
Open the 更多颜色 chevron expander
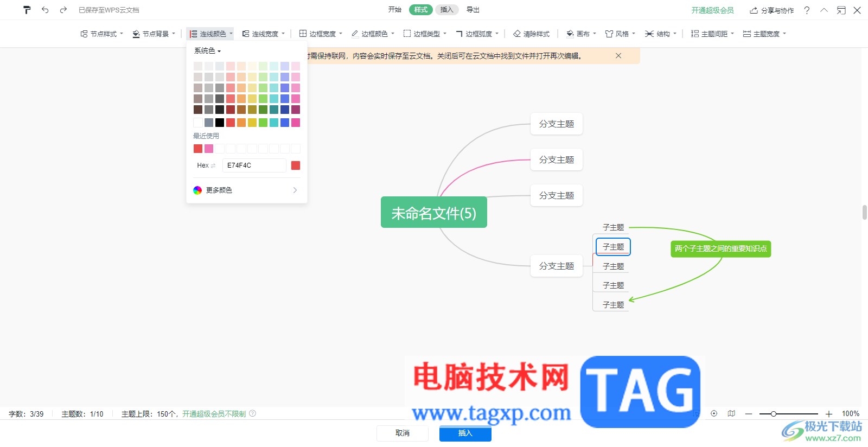(295, 190)
